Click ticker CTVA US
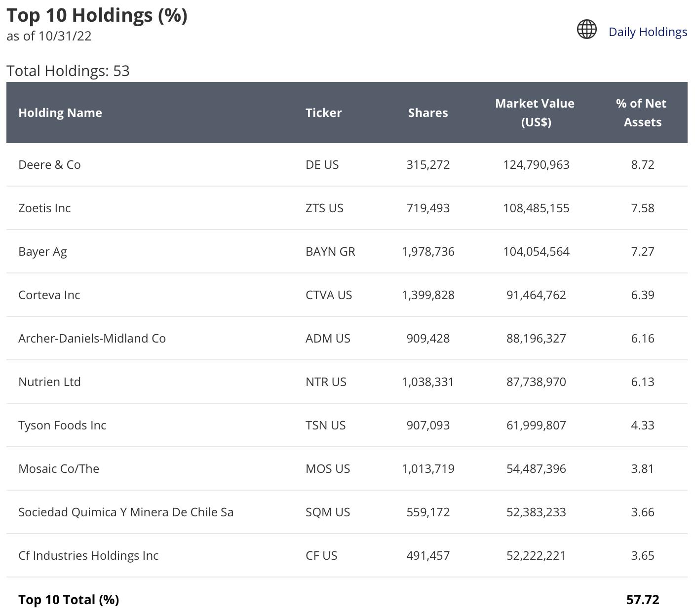The height and width of the screenshot is (616, 695). pyautogui.click(x=329, y=295)
